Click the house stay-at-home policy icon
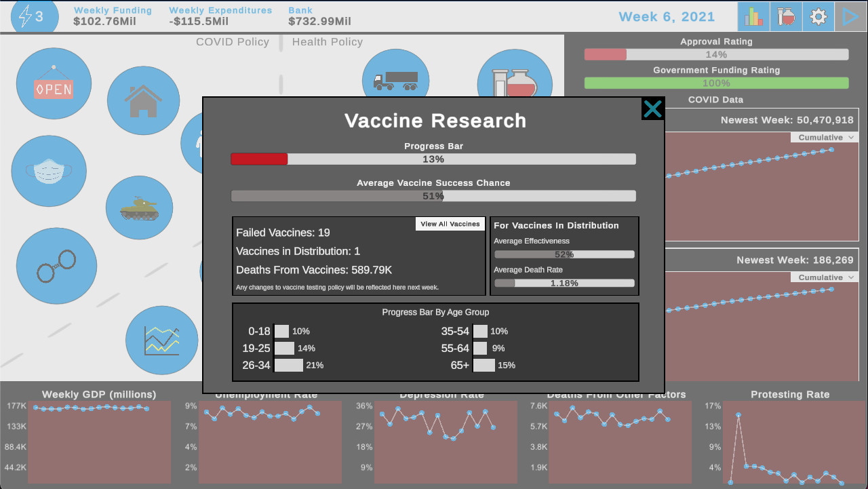This screenshot has height=489, width=868. pos(143,99)
